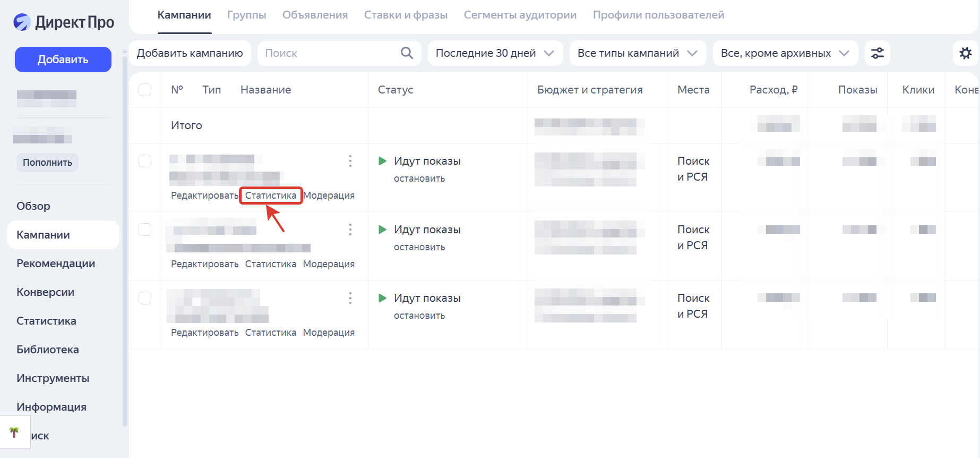Click the blue Добавить button
Image resolution: width=980 pixels, height=458 pixels.
tap(63, 60)
